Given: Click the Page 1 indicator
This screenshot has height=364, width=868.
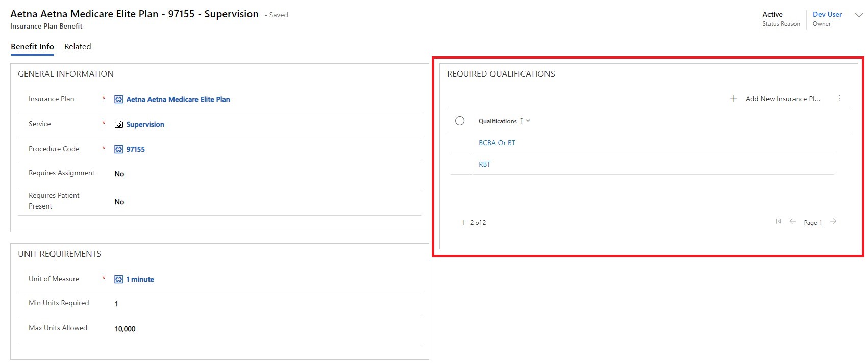Looking at the screenshot, I should (x=812, y=223).
